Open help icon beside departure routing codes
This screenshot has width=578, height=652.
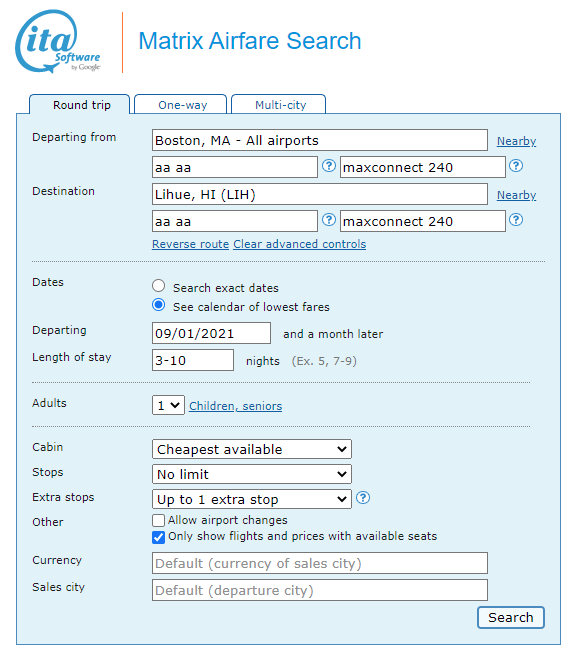click(x=329, y=166)
